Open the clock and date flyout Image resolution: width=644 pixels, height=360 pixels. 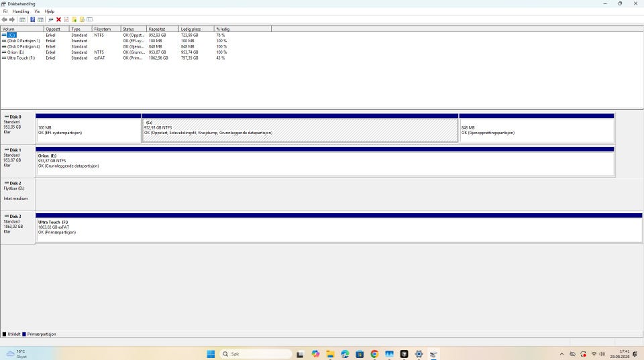620,354
